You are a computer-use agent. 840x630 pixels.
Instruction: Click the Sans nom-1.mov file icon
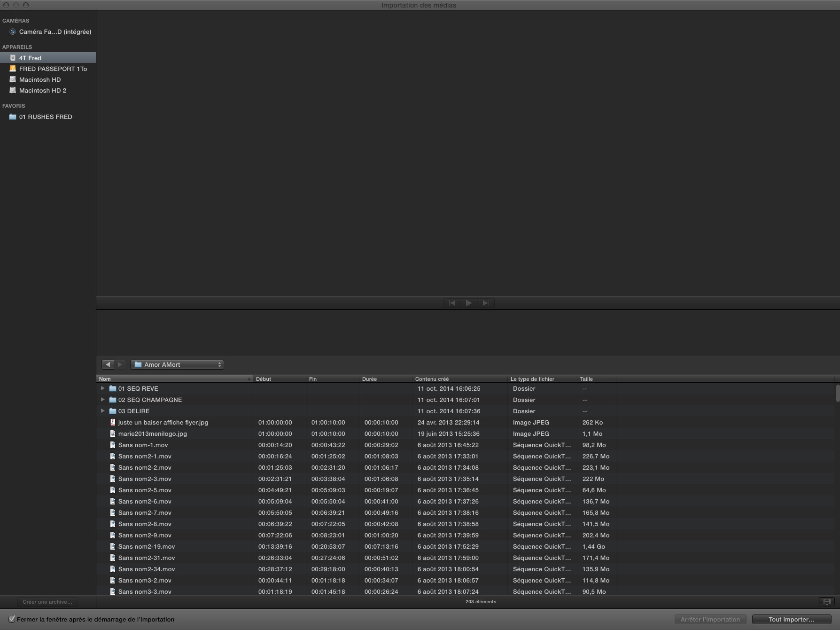pyautogui.click(x=113, y=445)
